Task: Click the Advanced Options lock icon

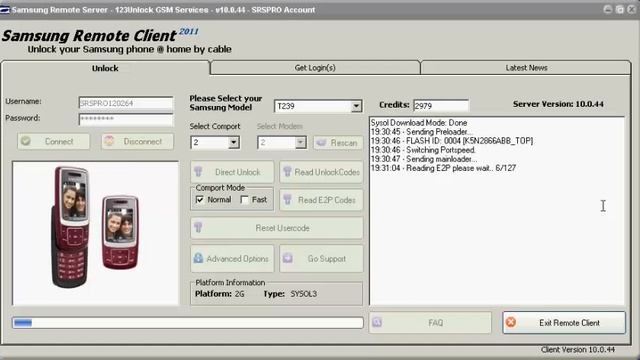Action: 198,258
